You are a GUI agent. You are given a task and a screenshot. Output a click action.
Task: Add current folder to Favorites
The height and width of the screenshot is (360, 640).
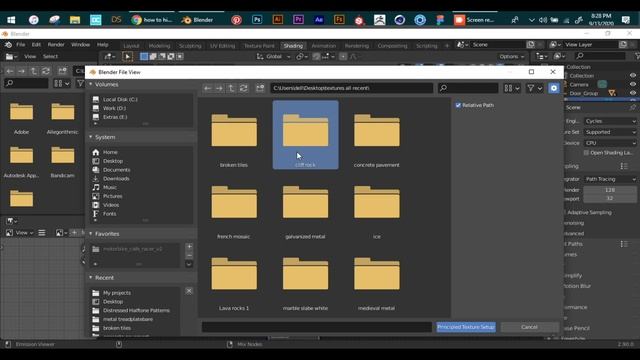click(x=189, y=247)
